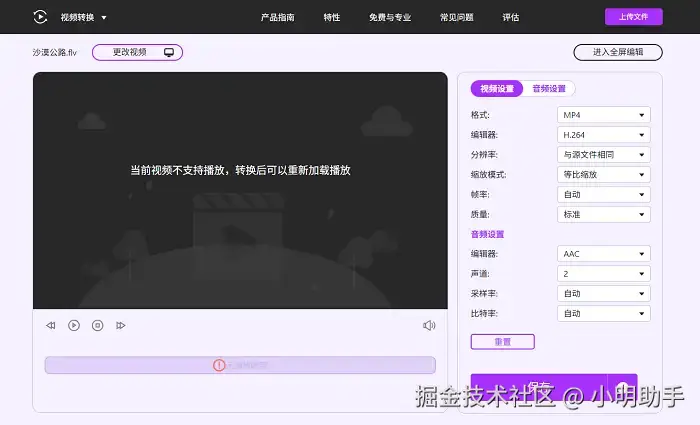Click the video converter logo icon
Image resolution: width=700 pixels, height=425 pixels.
click(40, 17)
